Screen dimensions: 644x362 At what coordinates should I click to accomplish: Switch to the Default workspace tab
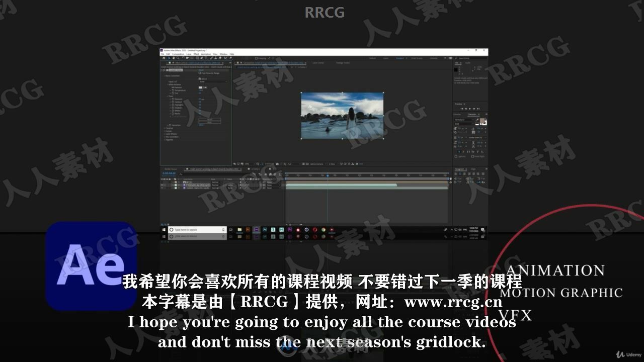[372, 58]
